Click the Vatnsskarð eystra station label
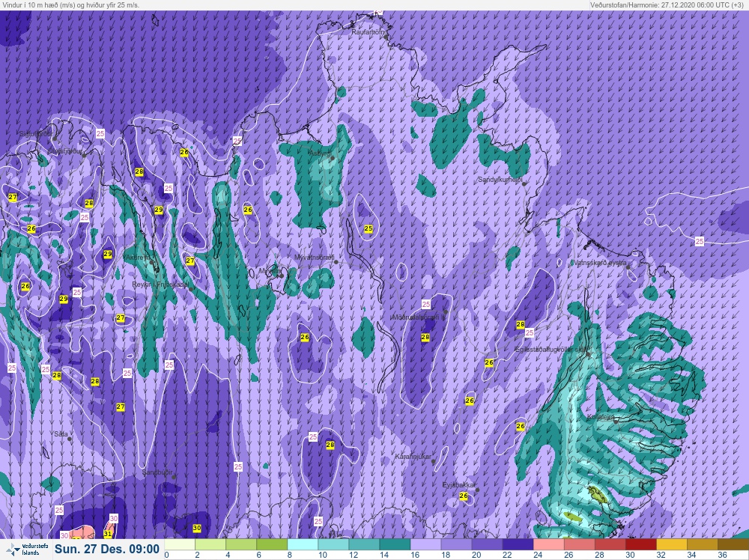 [599, 263]
